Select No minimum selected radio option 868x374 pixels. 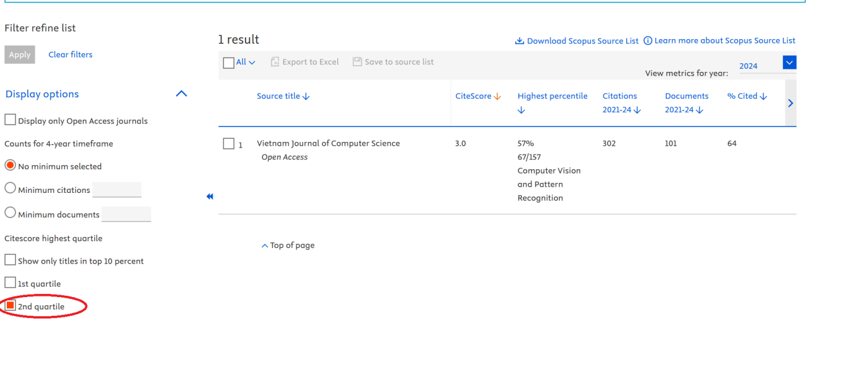click(10, 166)
